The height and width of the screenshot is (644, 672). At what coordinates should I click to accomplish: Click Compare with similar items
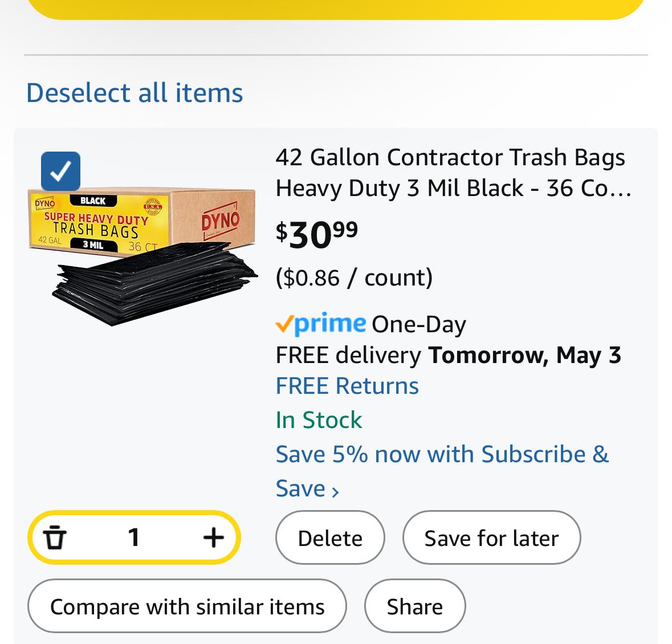[187, 606]
